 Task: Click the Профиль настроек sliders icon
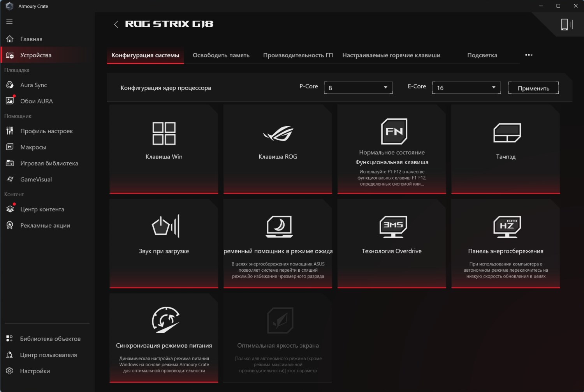(x=10, y=131)
